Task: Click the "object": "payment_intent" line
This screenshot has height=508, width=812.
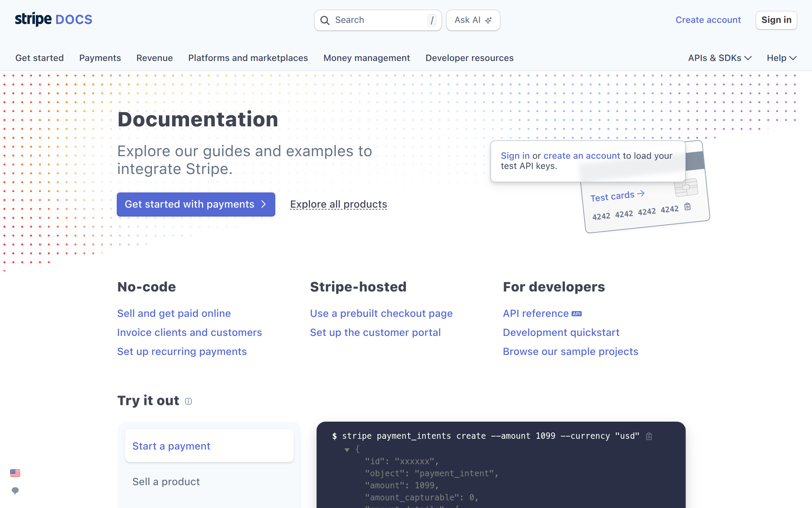Action: click(x=432, y=473)
